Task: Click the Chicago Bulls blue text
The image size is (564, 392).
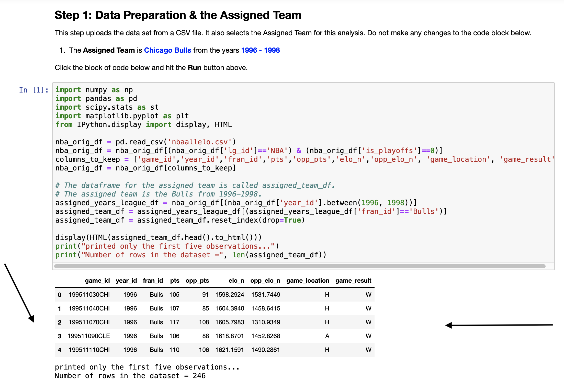Action: pyautogui.click(x=167, y=50)
